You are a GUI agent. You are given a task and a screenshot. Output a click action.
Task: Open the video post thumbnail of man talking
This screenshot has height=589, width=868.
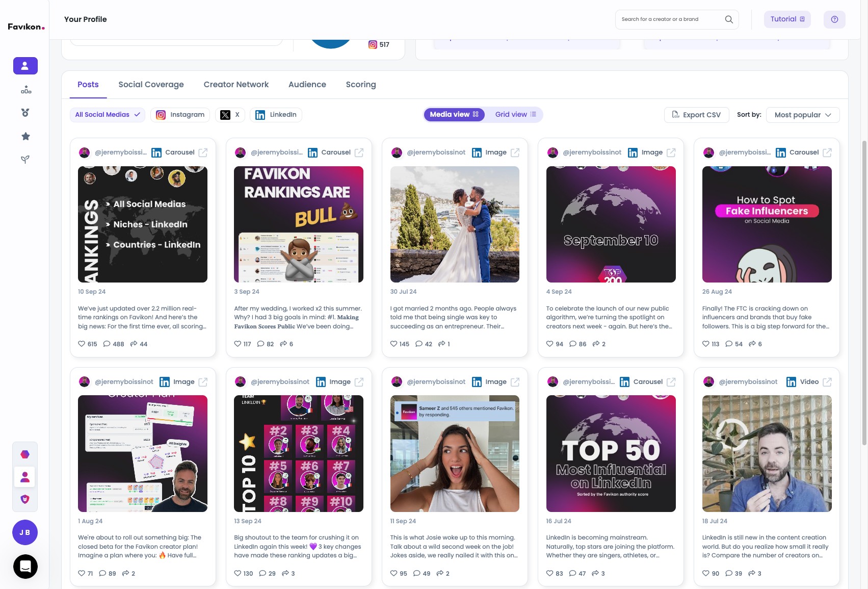point(767,454)
